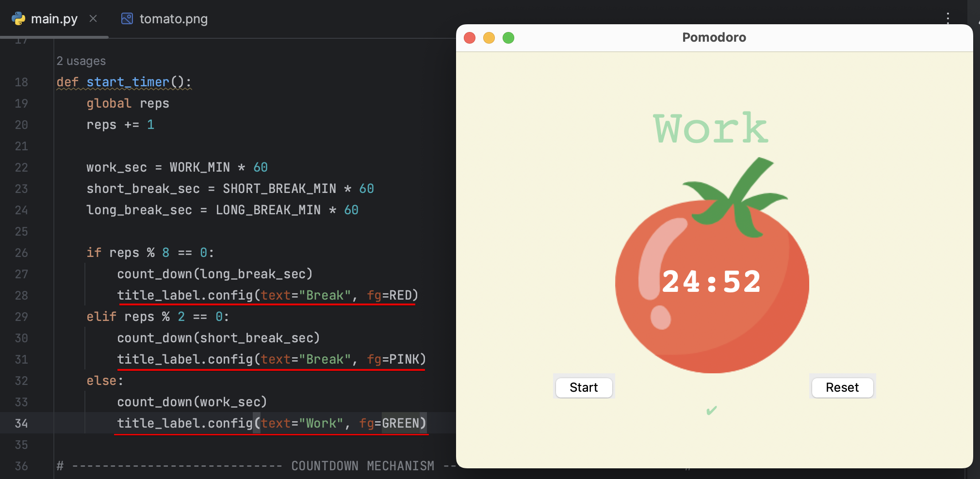Click count_down(work_sec) call

(192, 402)
